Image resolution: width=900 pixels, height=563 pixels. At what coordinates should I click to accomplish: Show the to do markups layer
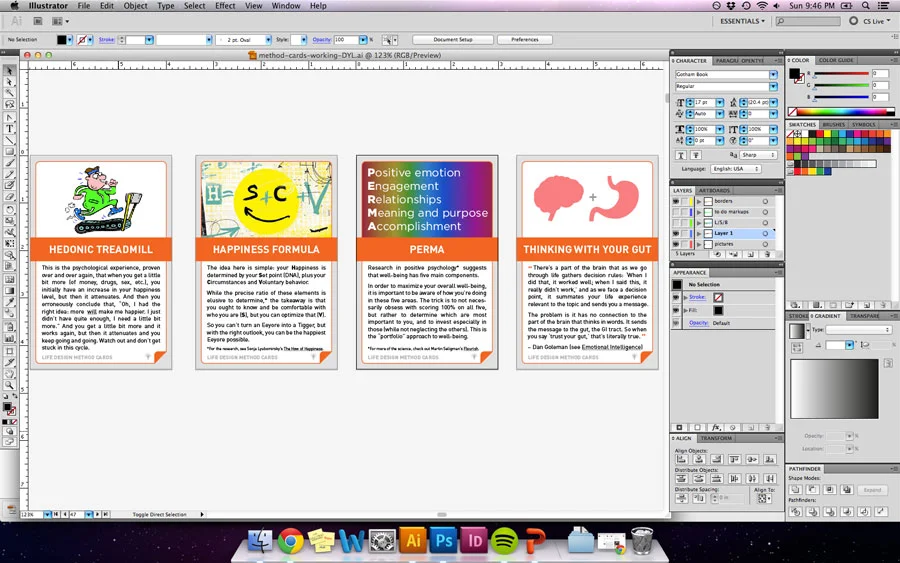click(676, 212)
